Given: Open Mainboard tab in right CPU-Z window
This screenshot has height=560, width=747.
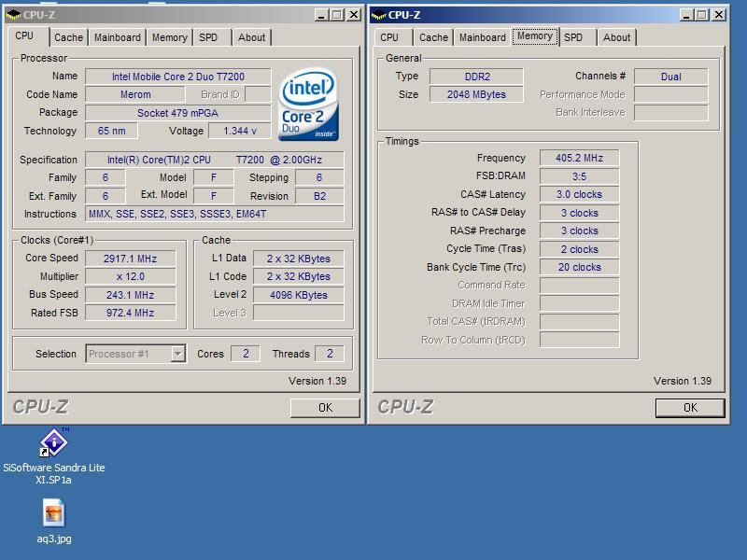Looking at the screenshot, I should click(483, 37).
